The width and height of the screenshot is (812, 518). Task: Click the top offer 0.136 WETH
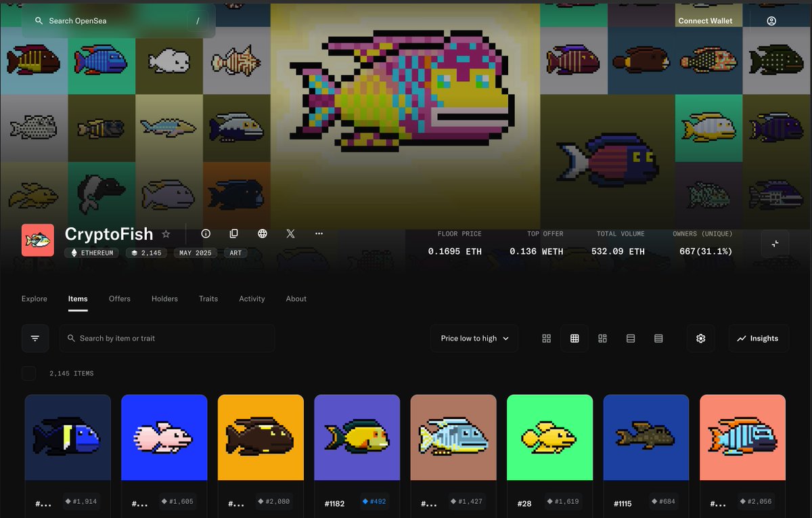(x=536, y=251)
